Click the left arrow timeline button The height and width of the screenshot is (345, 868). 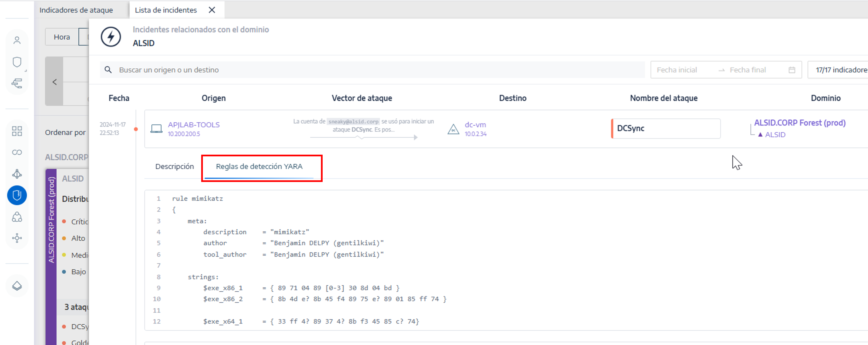point(54,82)
